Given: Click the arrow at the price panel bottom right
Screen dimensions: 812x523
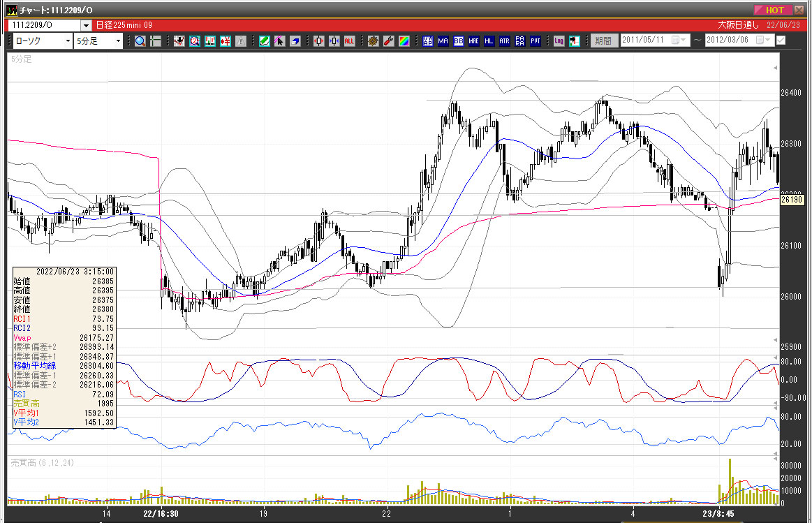Looking at the screenshot, I should point(775,340).
